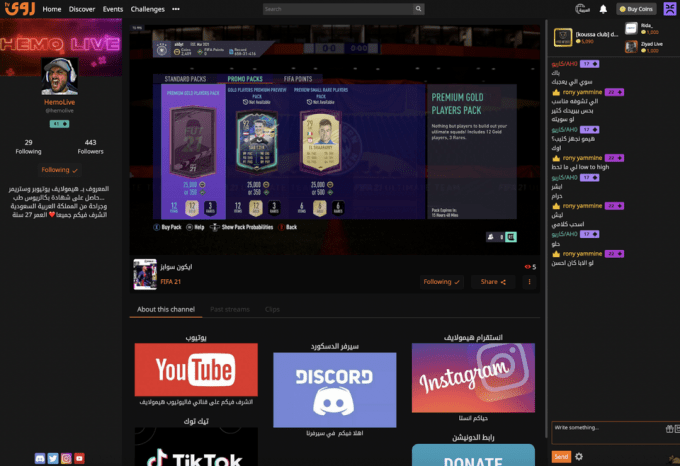Open the Discord banner panel
Screen dimensions: 680x466
pos(335,390)
